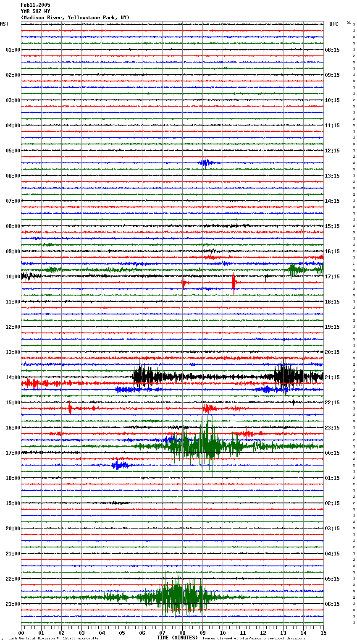This screenshot has height=644, width=357.
Task: Pick minute 10 on the time axis
Action: 223,633
